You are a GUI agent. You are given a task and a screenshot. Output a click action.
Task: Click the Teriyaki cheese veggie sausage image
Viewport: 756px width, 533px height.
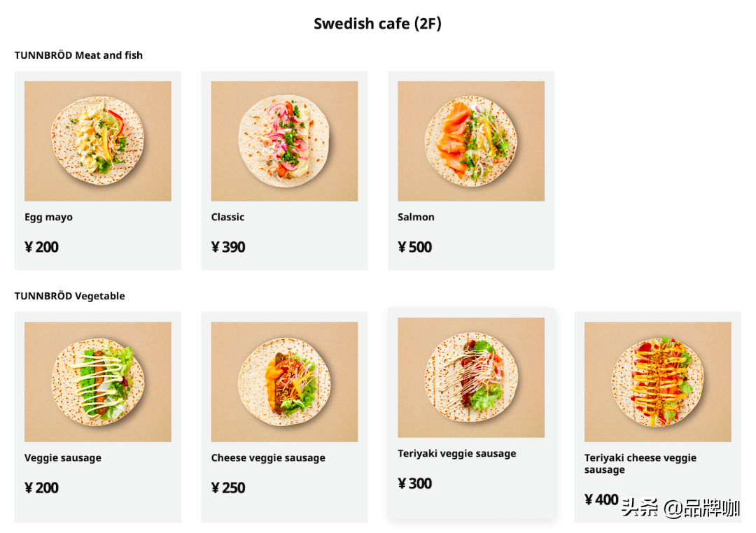pyautogui.click(x=657, y=381)
